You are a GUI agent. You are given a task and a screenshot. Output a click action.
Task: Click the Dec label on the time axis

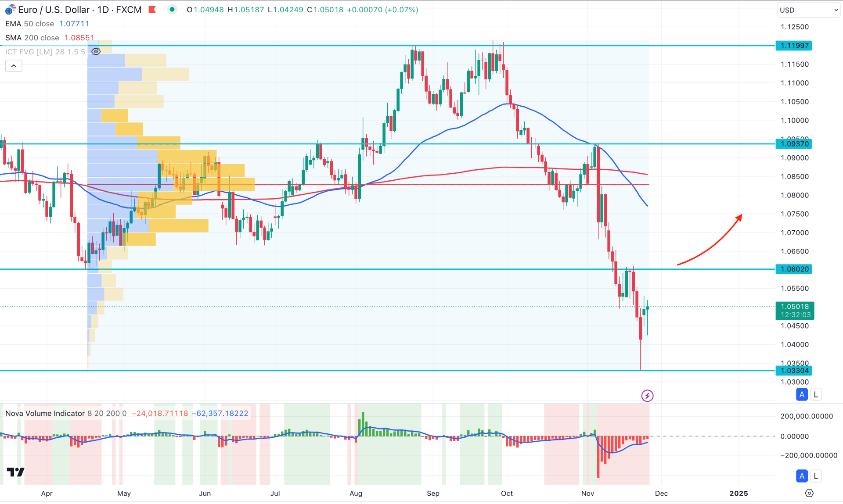(x=661, y=493)
